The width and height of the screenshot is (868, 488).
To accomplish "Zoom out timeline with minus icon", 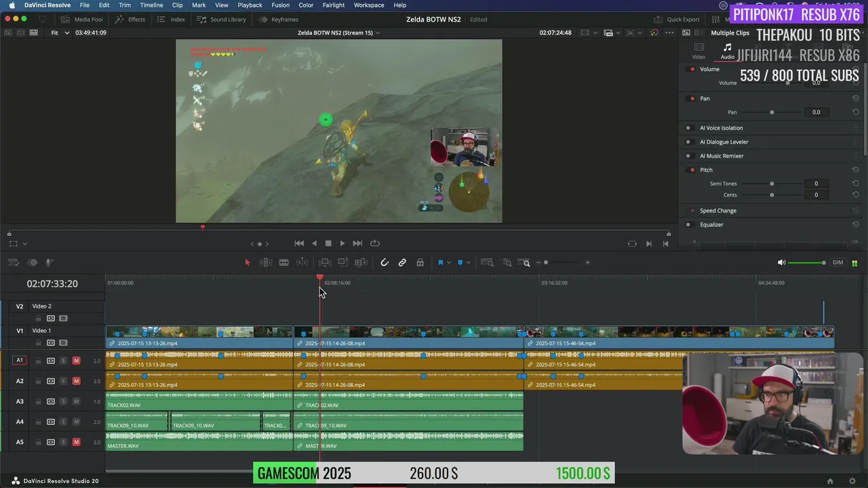I will pyautogui.click(x=538, y=262).
